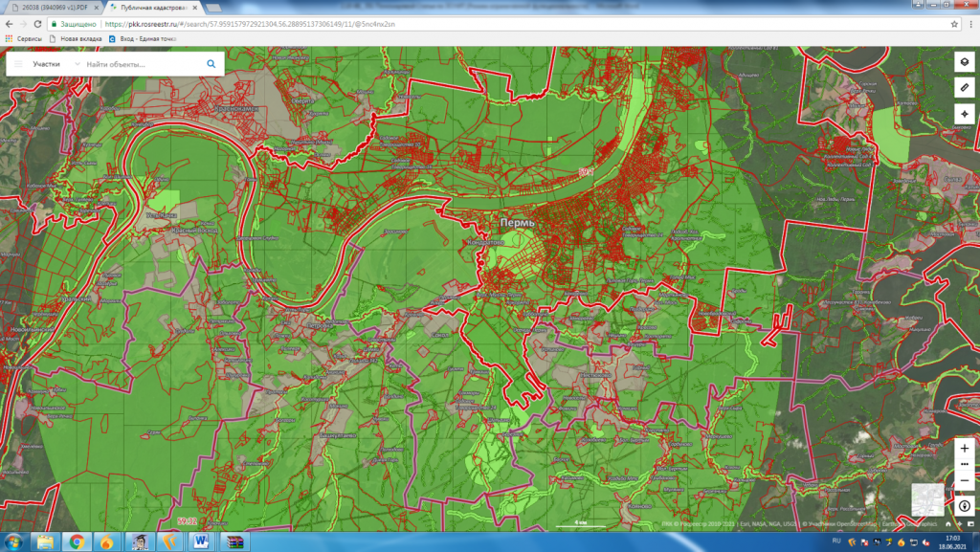Image resolution: width=980 pixels, height=552 pixels.
Task: Click the muted volume tray icon
Action: [x=925, y=542]
